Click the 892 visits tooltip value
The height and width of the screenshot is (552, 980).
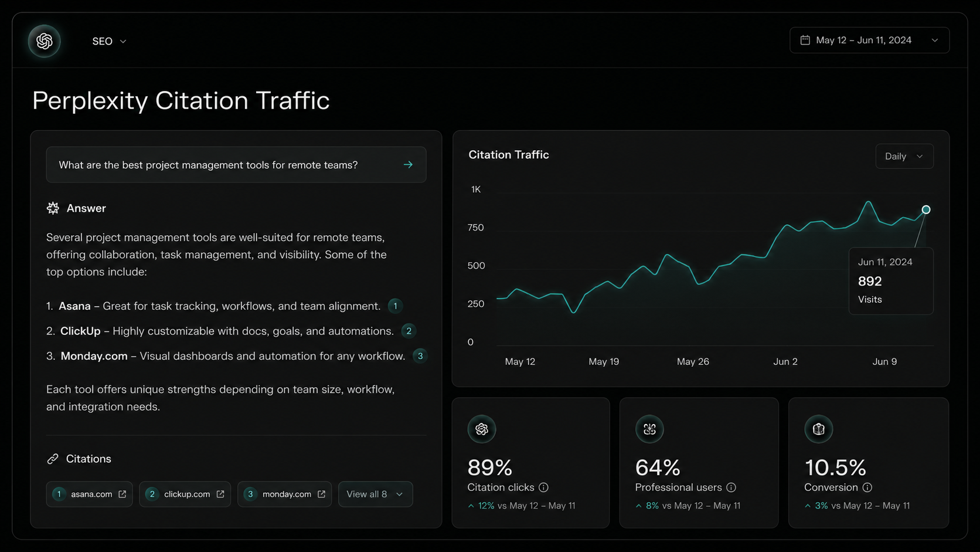coord(870,281)
